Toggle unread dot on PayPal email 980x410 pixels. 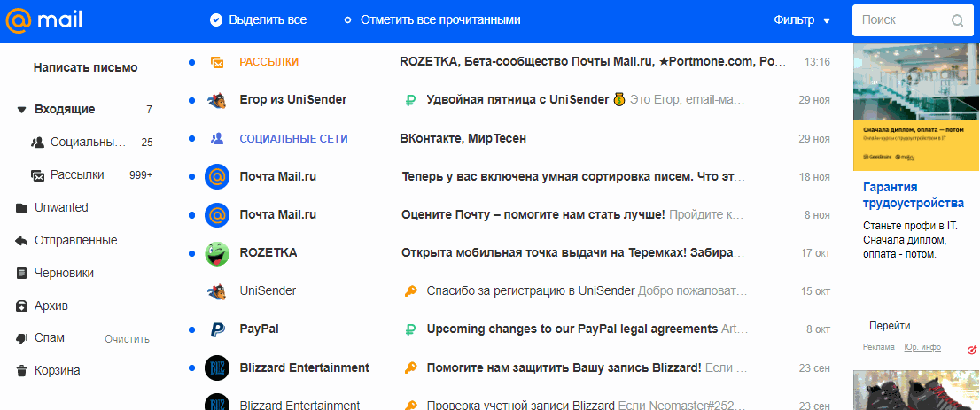(191, 329)
